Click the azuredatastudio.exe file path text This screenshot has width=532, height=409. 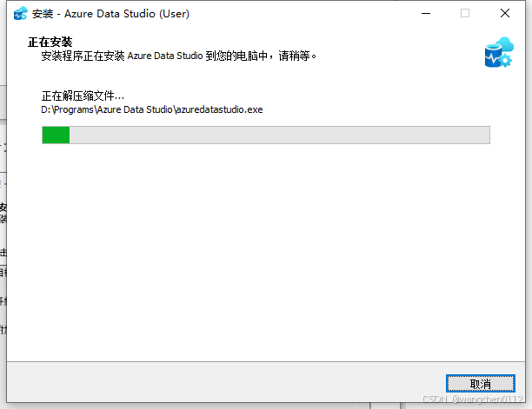[x=151, y=109]
